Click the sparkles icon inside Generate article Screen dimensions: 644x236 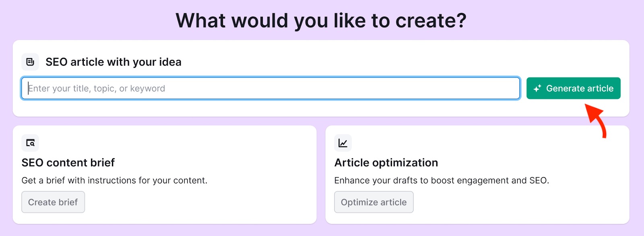[x=537, y=88]
